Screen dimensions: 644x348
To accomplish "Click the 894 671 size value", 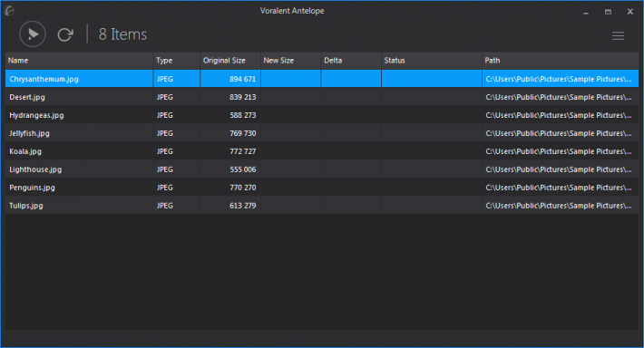I will pos(243,79).
